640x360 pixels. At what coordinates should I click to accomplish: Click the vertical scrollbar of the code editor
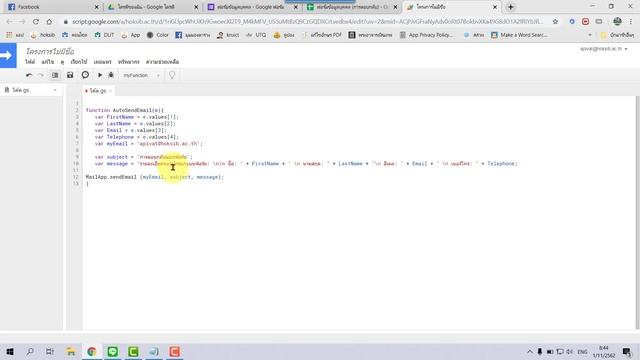637,212
